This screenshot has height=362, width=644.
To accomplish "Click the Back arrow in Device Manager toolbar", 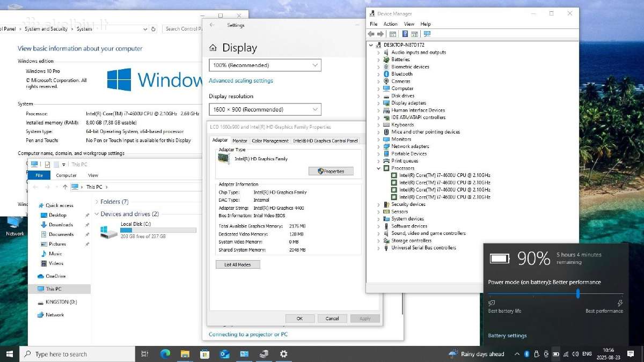I will click(371, 34).
